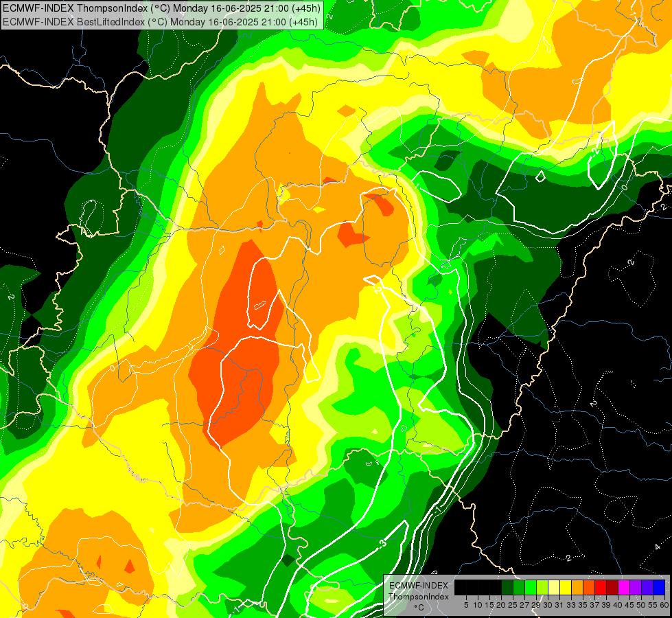The image size is (672, 618).
Task: Pick the legend scale value '37'
Action: tap(594, 605)
